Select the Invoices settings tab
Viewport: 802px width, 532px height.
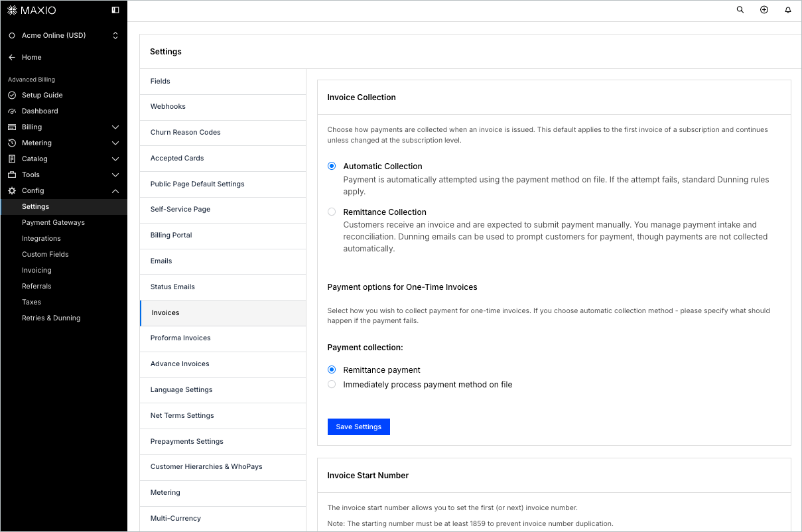(223, 313)
